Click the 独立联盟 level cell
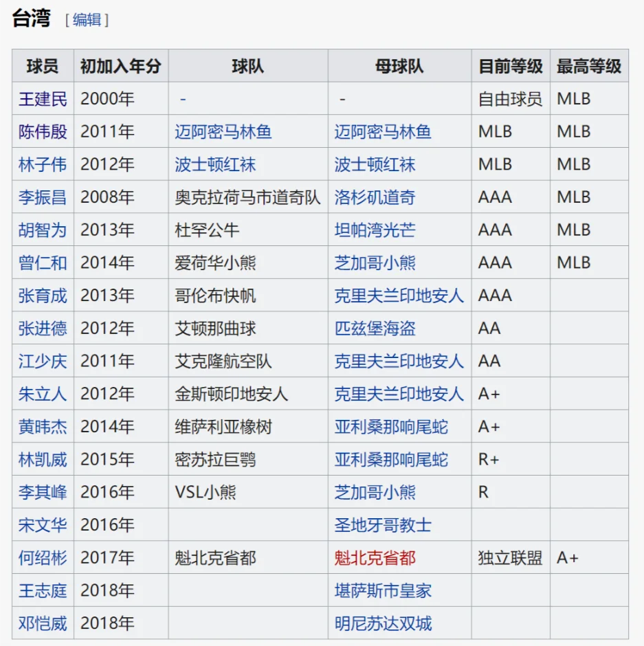644x646 pixels. tap(510, 558)
